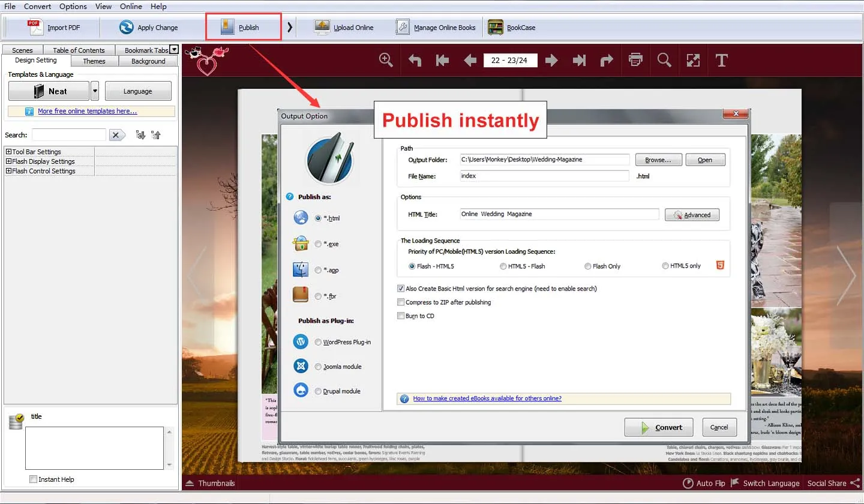The width and height of the screenshot is (864, 504).
Task: Open the File menu
Action: (x=10, y=6)
